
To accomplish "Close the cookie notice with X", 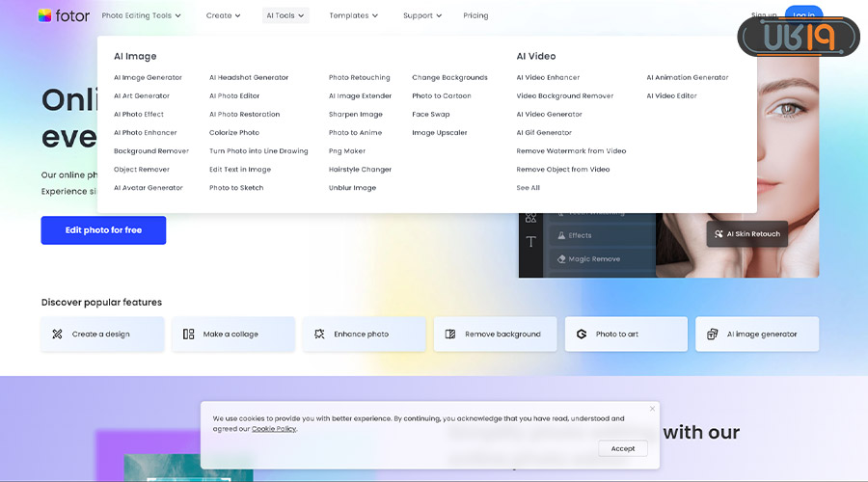I will [652, 409].
